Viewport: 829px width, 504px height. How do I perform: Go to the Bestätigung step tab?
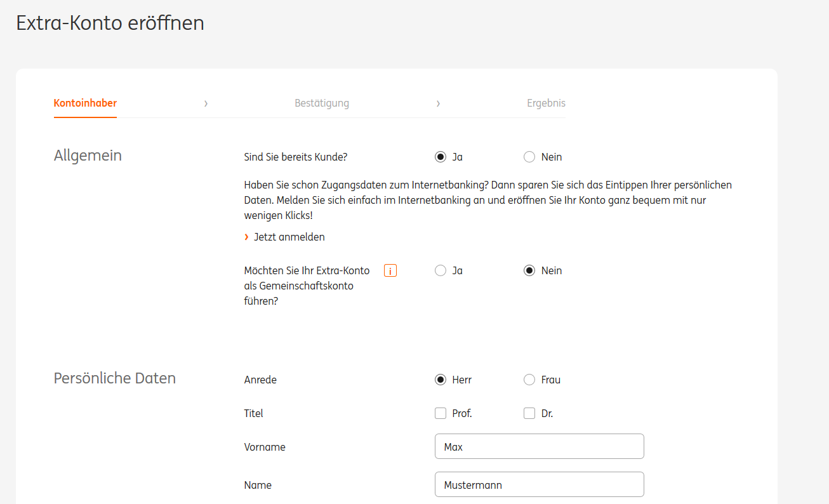coord(322,103)
